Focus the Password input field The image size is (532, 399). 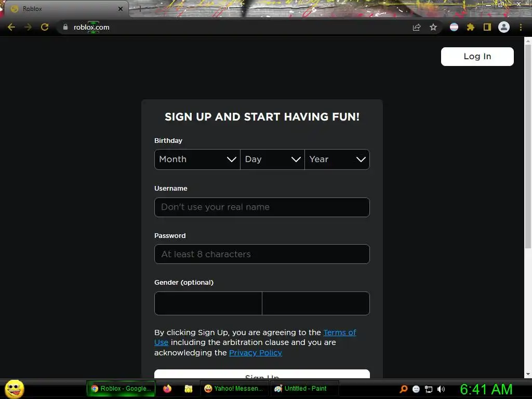(x=262, y=254)
